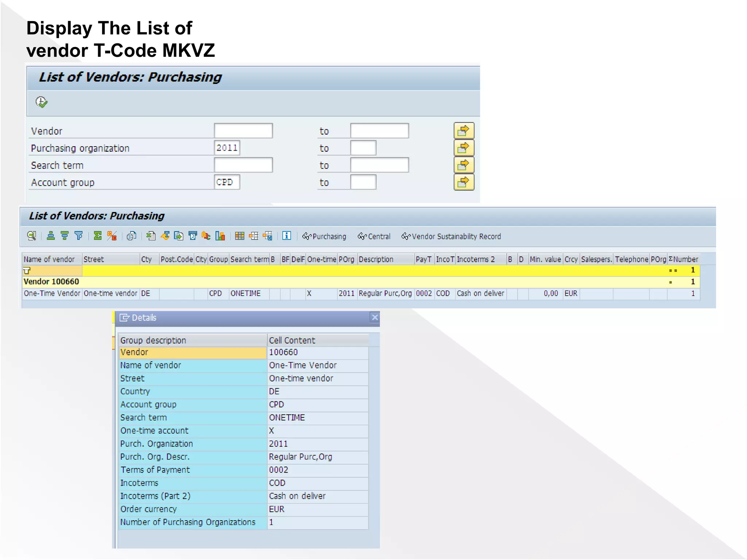This screenshot has width=747, height=560.
Task: Open print preview icon
Action: point(131,236)
